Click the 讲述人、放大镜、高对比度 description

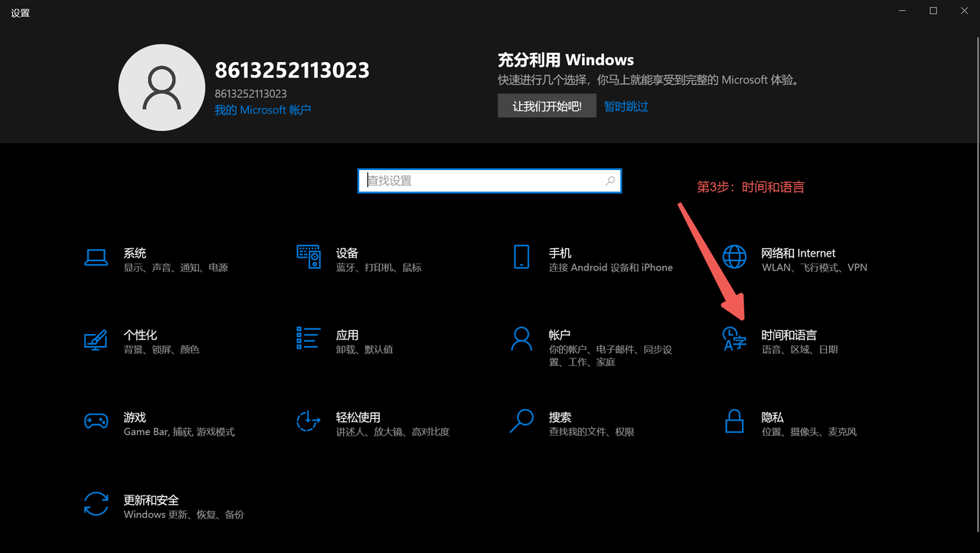tap(392, 432)
